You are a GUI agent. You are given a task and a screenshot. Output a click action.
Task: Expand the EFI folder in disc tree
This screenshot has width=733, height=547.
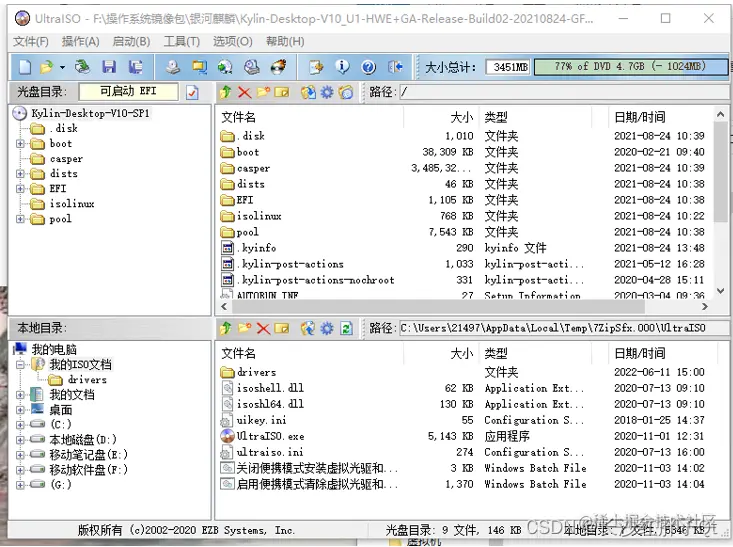pos(20,188)
